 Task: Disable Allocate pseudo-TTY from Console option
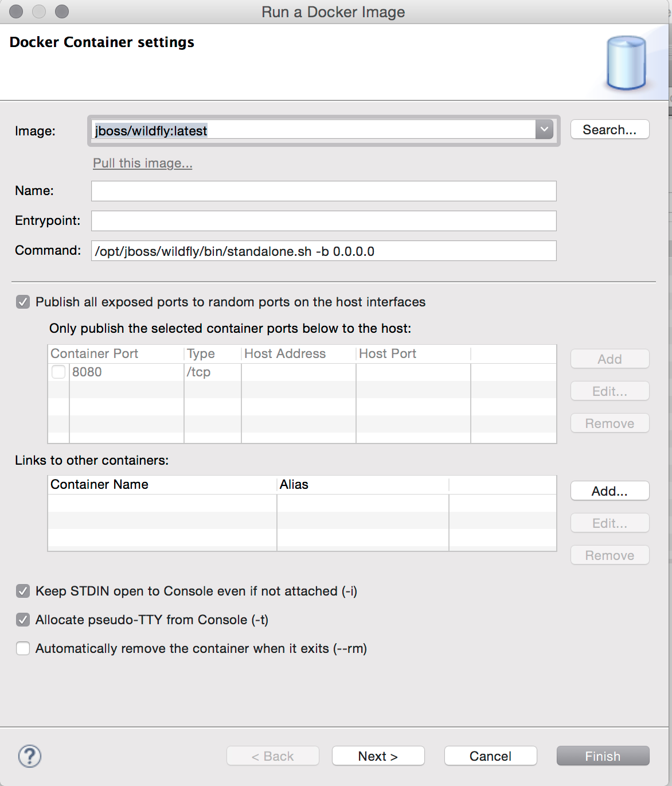[x=23, y=620]
